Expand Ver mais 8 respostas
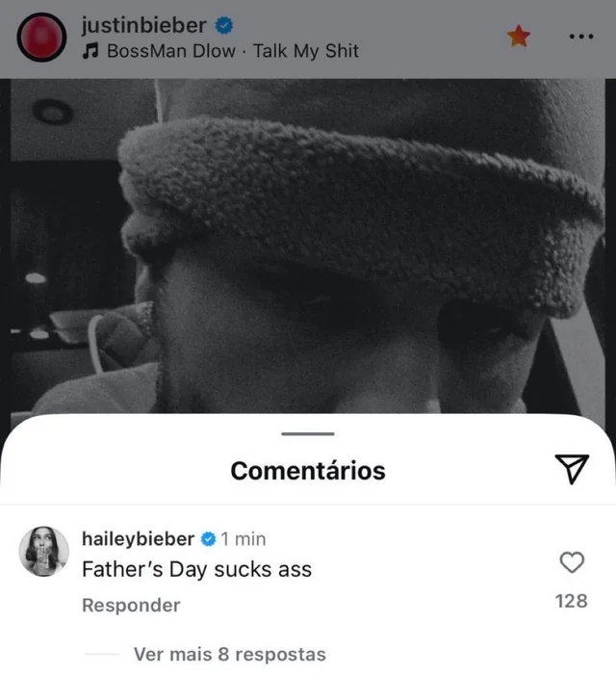 click(230, 654)
